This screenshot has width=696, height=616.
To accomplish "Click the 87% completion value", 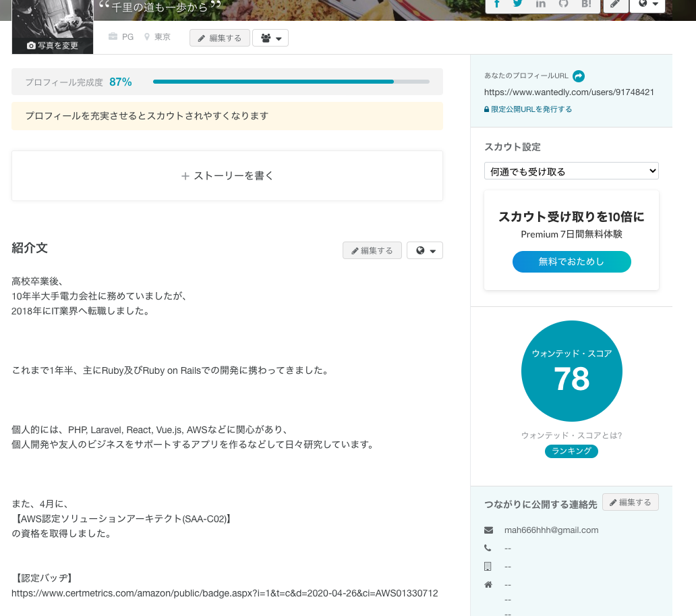I will click(x=120, y=82).
